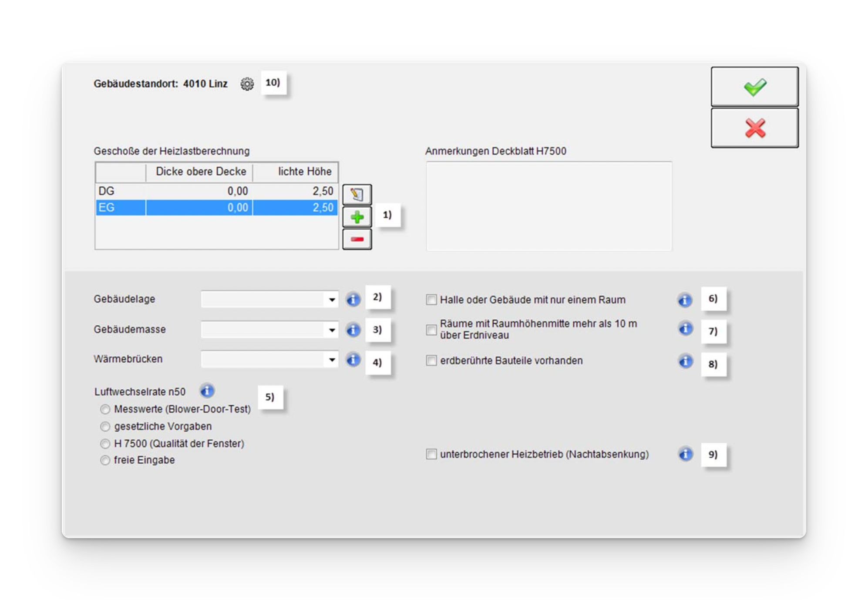Click into Anmerkungen Deckblatt H7500 text area
868x600 pixels.
pos(548,206)
